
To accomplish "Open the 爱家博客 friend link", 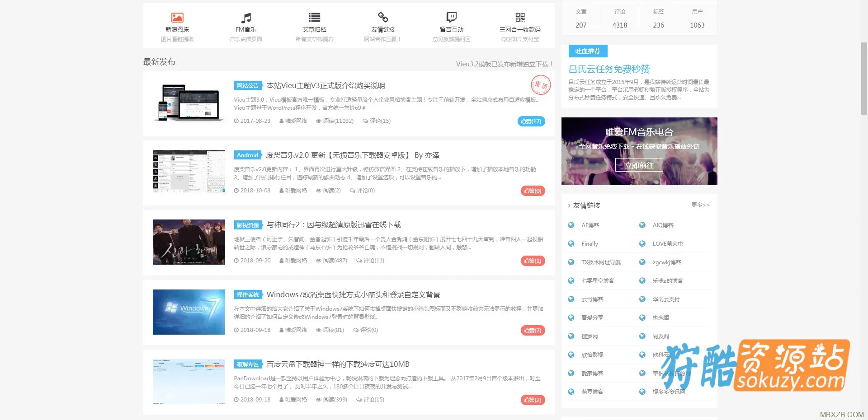I will [x=592, y=373].
